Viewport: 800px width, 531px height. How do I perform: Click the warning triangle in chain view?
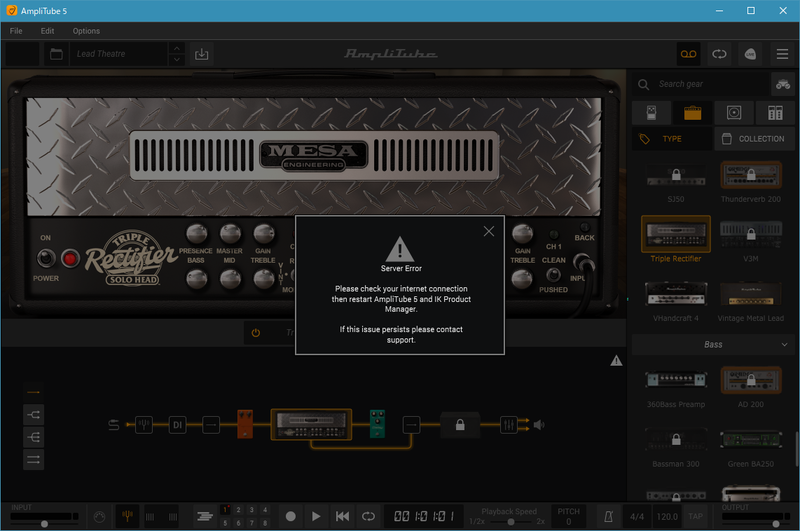(616, 361)
